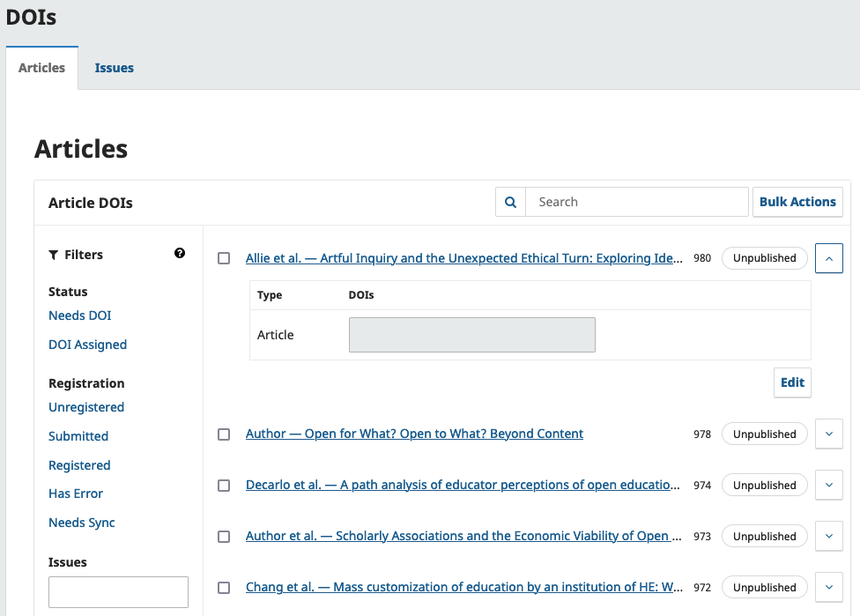Viewport: 860px width, 616px height.
Task: Open the Filters help question icon
Action: tap(180, 254)
